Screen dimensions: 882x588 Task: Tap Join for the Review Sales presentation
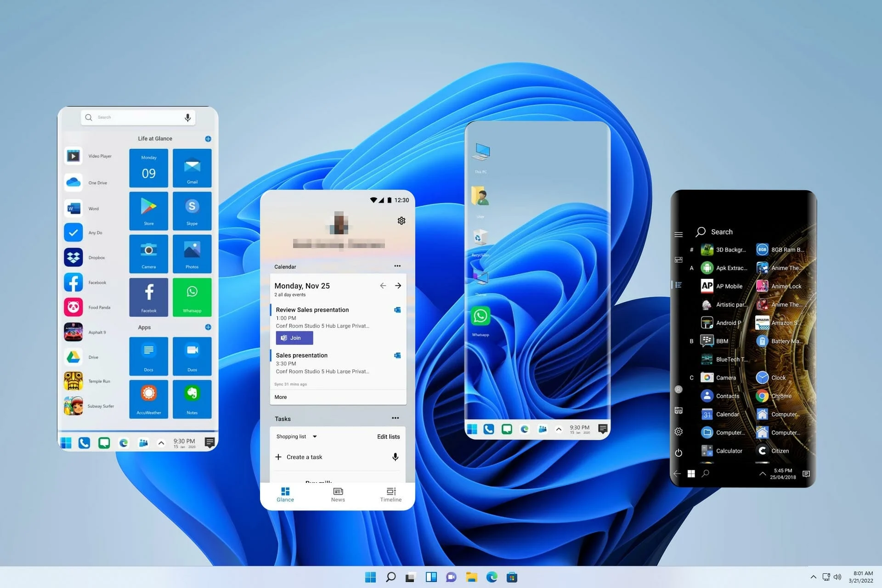point(294,338)
